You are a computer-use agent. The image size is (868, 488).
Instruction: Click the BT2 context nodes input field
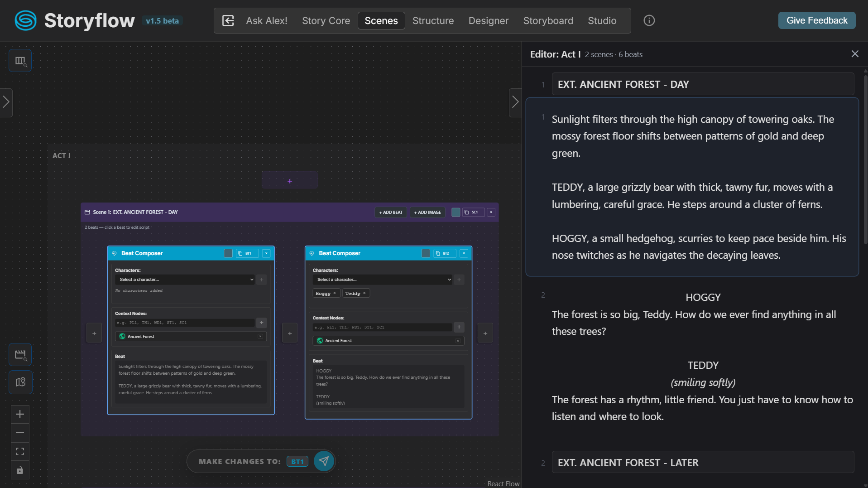pos(383,327)
